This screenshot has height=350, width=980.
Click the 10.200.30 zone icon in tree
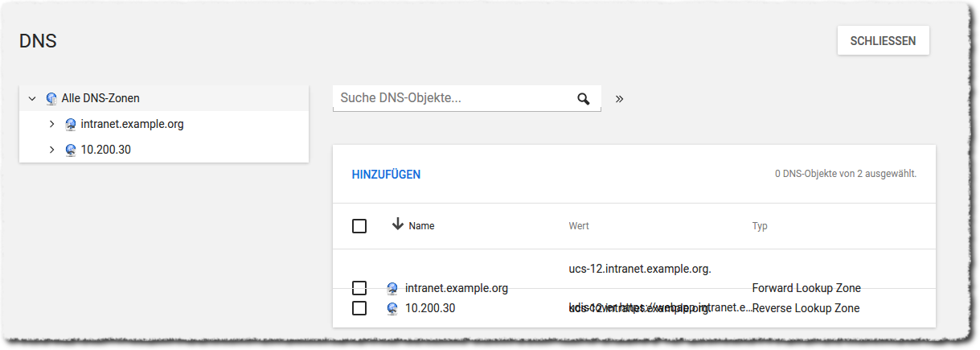[x=71, y=150]
